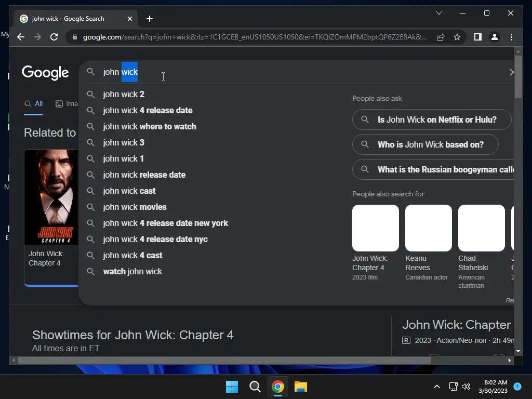Open the notification center badge
This screenshot has width=532, height=399.
pos(517,387)
